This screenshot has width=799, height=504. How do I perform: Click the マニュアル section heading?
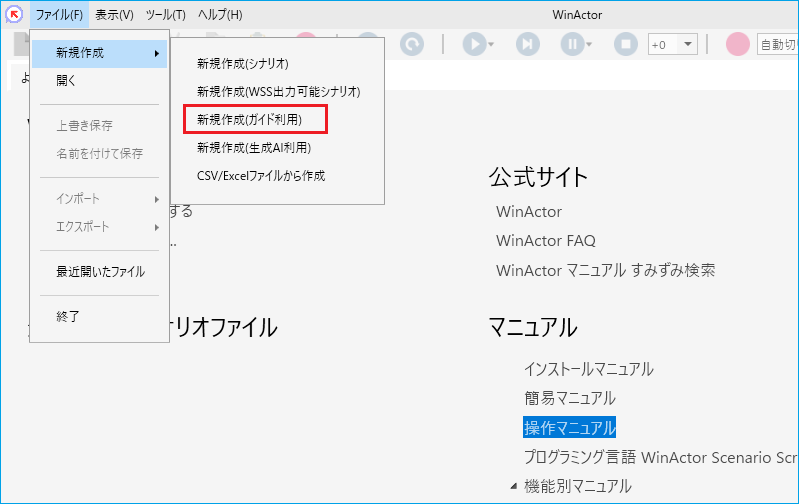[x=533, y=327]
